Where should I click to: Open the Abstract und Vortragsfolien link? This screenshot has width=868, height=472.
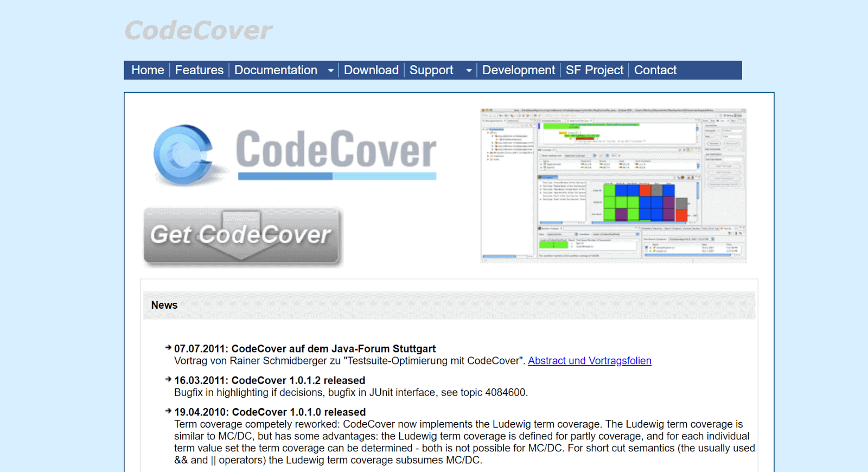[x=590, y=361]
